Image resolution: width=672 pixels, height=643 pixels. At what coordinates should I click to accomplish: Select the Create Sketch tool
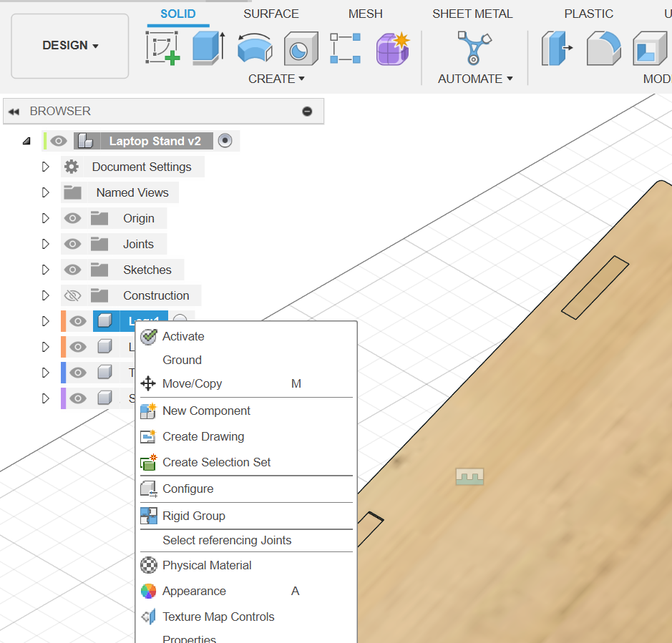(x=163, y=48)
